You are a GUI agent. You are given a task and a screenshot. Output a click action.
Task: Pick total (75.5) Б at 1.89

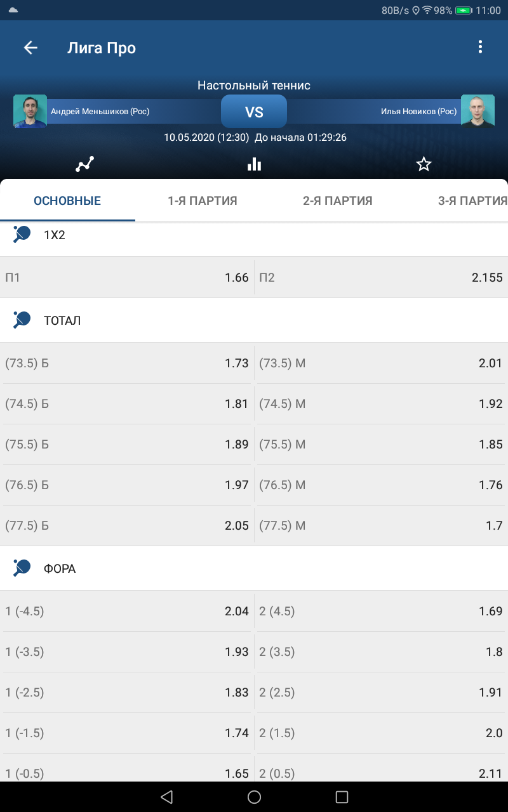[127, 444]
